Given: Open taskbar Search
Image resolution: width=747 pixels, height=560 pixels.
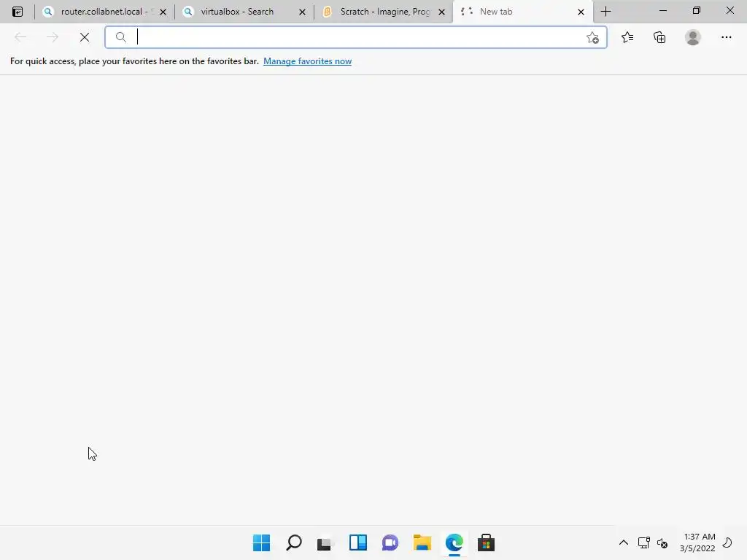Looking at the screenshot, I should pos(294,542).
